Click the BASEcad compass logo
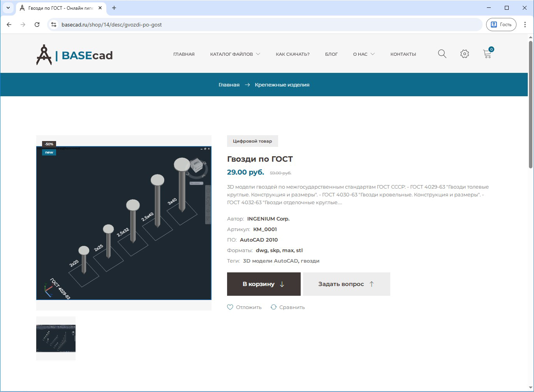 pyautogui.click(x=44, y=55)
